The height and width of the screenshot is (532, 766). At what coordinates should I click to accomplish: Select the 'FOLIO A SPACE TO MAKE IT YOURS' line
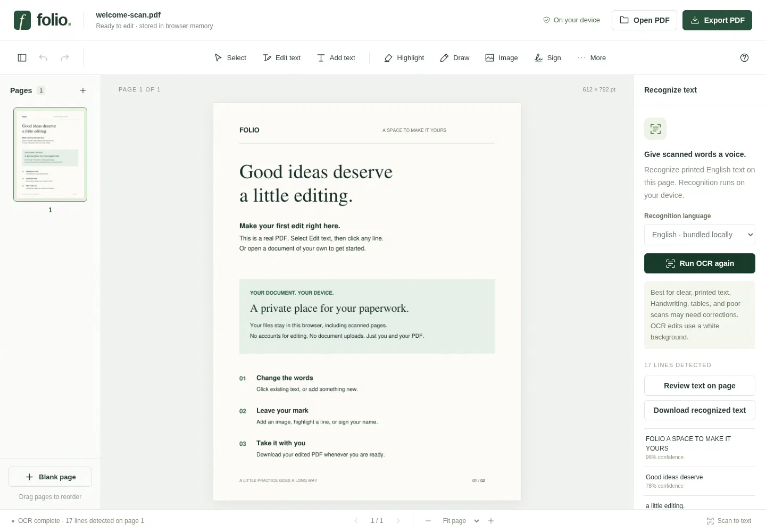(x=700, y=447)
